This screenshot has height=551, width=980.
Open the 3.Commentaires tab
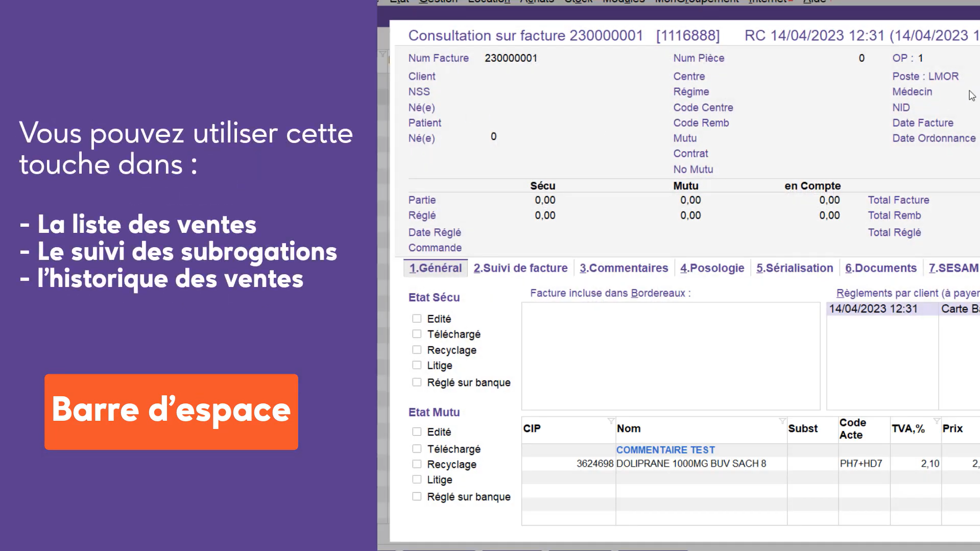[x=623, y=268]
